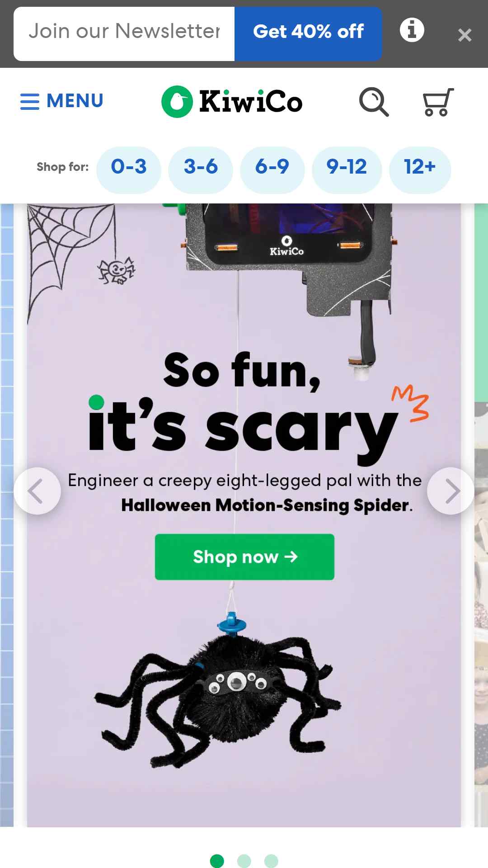Click the green Shop now button
This screenshot has width=488, height=868.
tap(244, 557)
